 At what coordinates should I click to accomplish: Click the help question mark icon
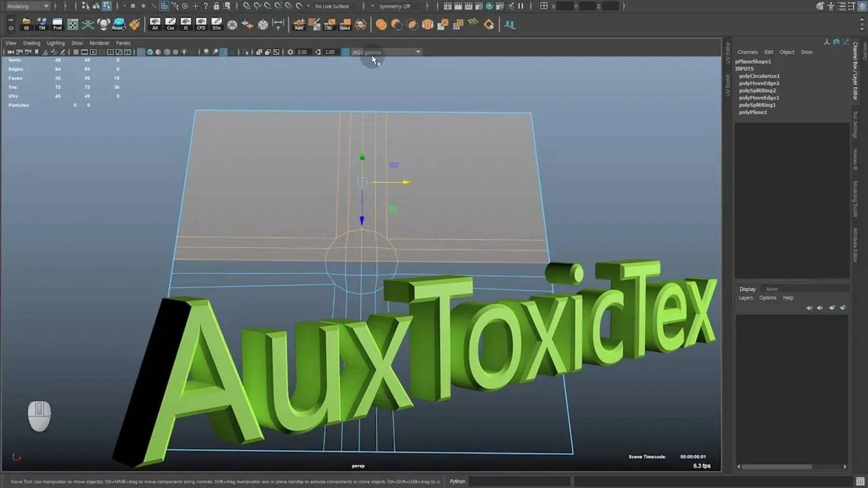(x=206, y=6)
